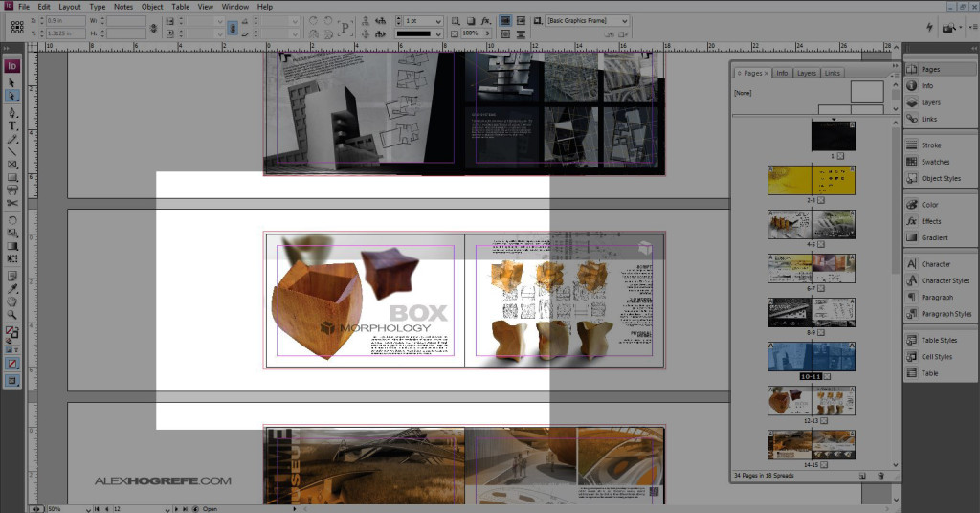Open the Stroke panel from dock

(x=930, y=145)
